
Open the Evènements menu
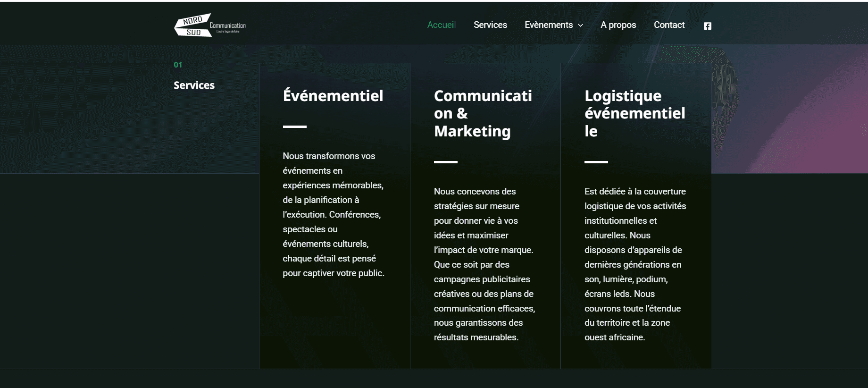[549, 25]
